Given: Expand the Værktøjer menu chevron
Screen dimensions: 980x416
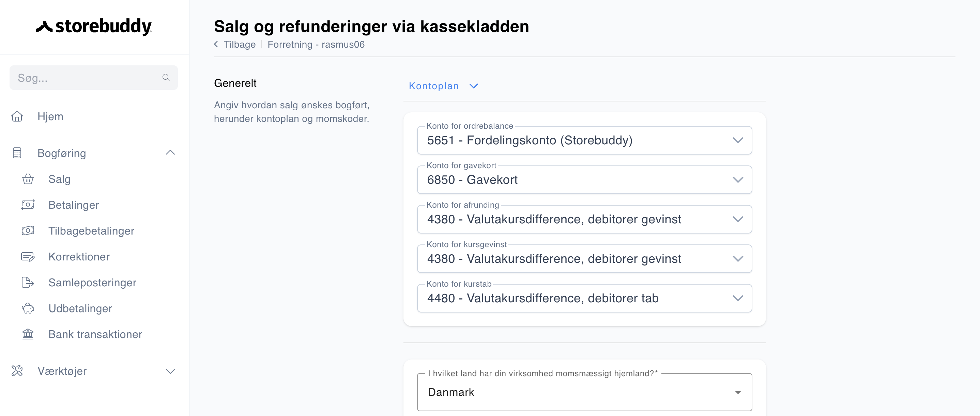Looking at the screenshot, I should [x=170, y=371].
